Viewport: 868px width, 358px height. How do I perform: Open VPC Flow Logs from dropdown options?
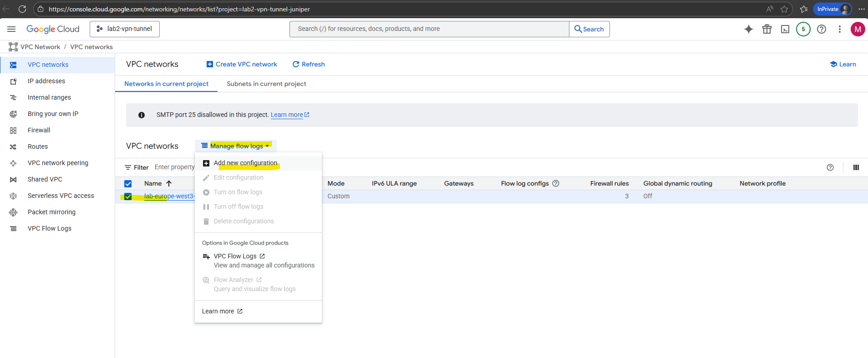coord(258,261)
